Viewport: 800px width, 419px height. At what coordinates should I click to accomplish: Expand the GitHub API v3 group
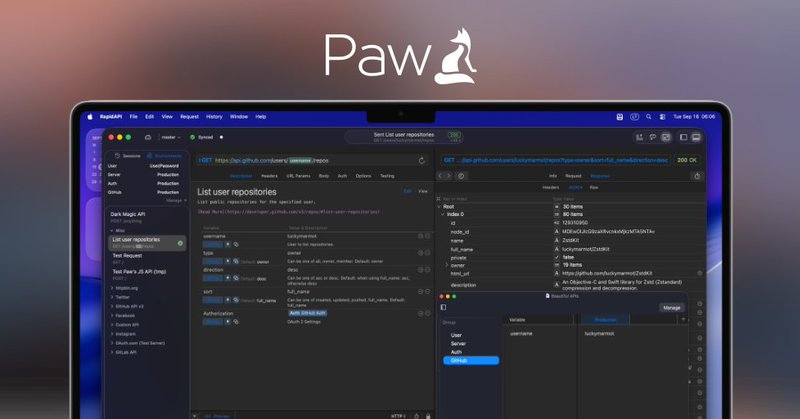coord(112,306)
